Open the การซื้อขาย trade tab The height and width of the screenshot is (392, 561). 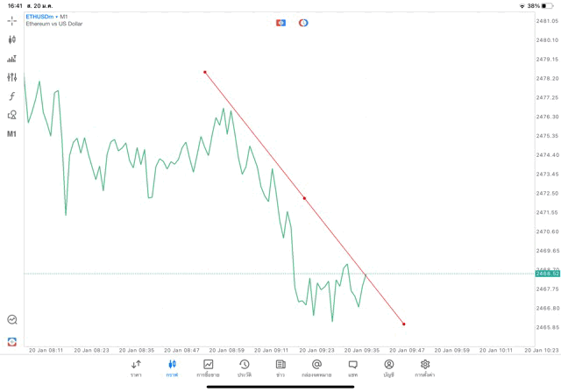[208, 367]
